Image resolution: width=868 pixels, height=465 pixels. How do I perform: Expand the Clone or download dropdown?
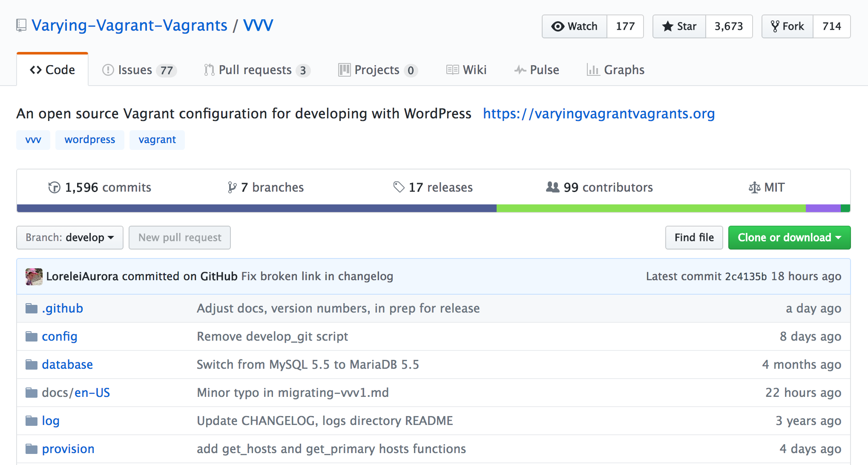pos(789,237)
